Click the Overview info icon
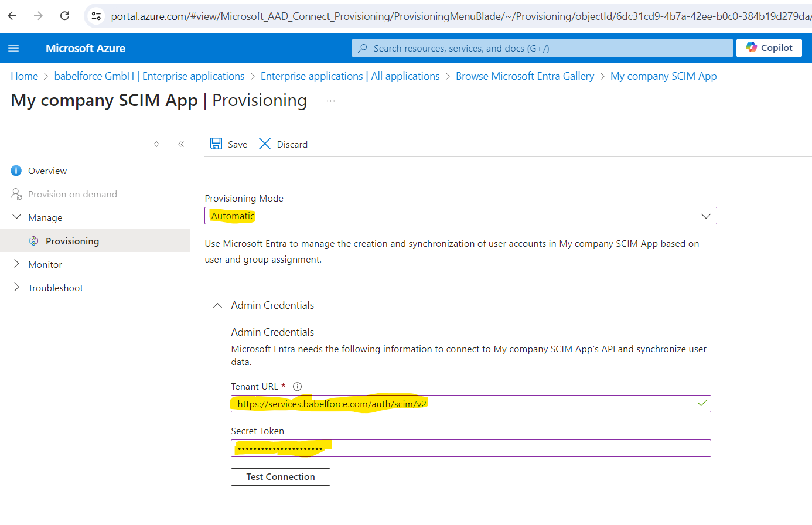The height and width of the screenshot is (525, 812). click(x=16, y=171)
